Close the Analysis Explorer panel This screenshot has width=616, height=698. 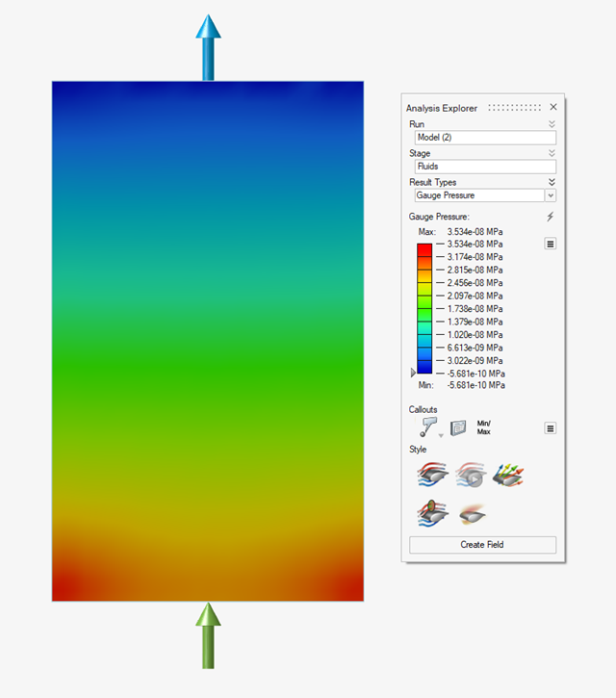tap(553, 108)
